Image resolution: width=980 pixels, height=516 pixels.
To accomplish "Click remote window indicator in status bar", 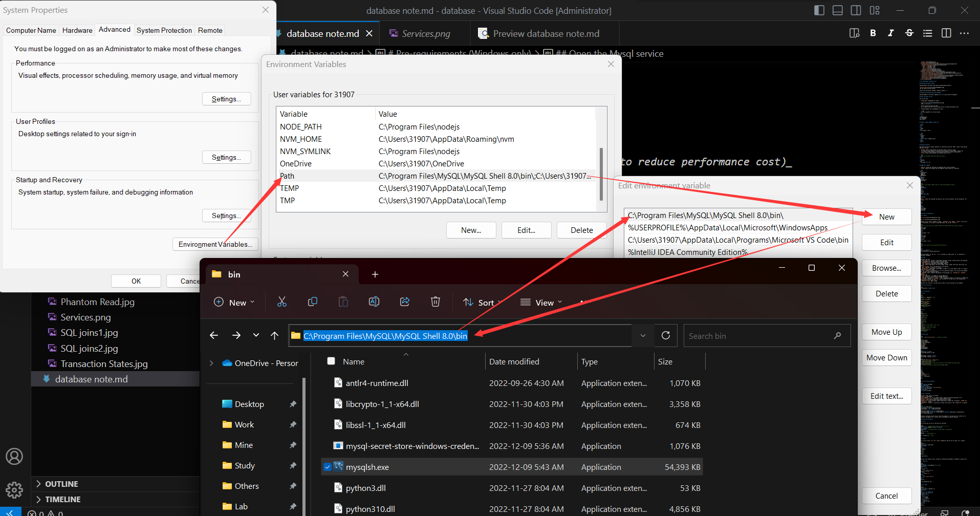I will point(10,512).
